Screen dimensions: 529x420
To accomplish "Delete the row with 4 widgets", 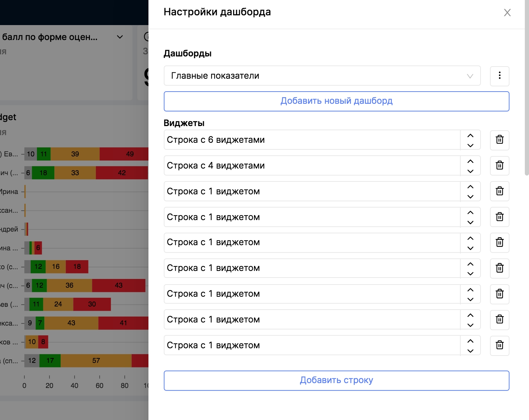I will point(499,165).
